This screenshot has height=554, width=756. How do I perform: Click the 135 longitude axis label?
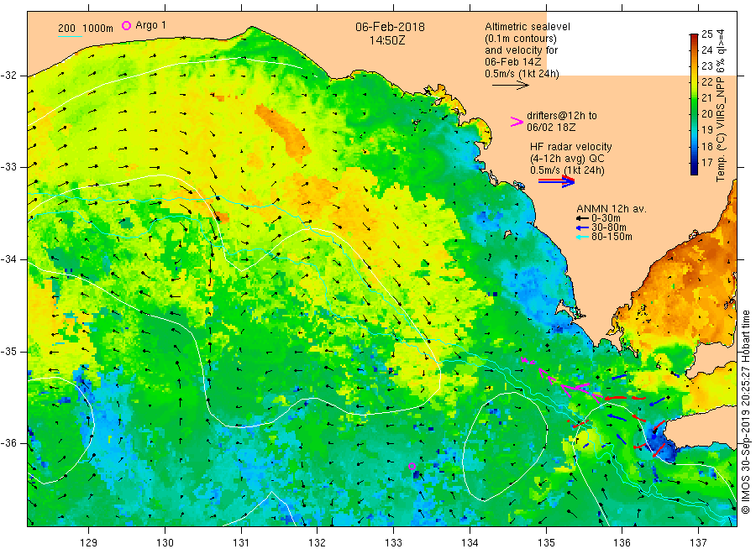(546, 543)
